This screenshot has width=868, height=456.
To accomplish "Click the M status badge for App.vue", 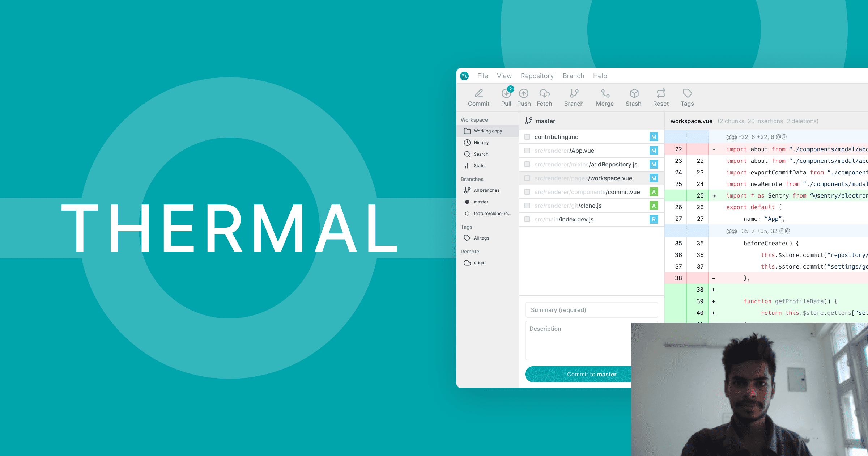I will tap(654, 151).
